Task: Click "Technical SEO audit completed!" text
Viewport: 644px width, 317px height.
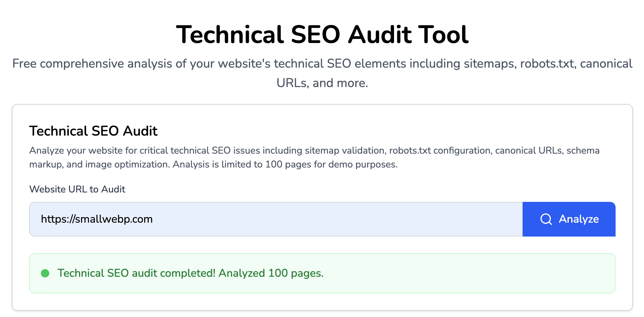Action: point(137,273)
